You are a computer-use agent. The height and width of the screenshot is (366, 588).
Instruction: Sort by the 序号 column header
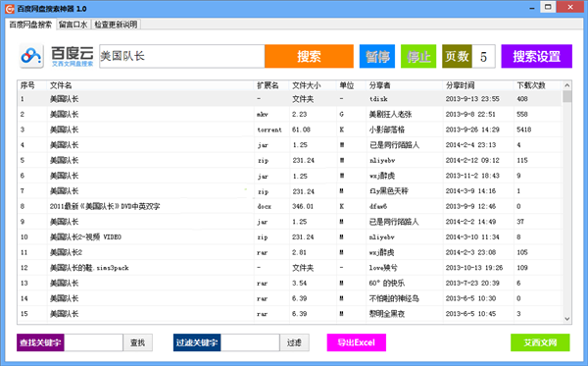(32, 85)
